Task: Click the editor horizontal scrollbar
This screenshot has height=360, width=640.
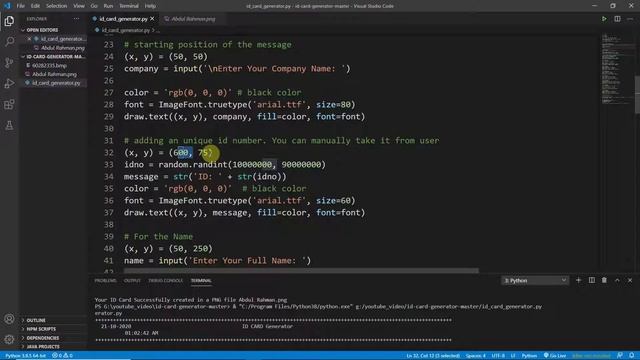Action: pos(301,270)
